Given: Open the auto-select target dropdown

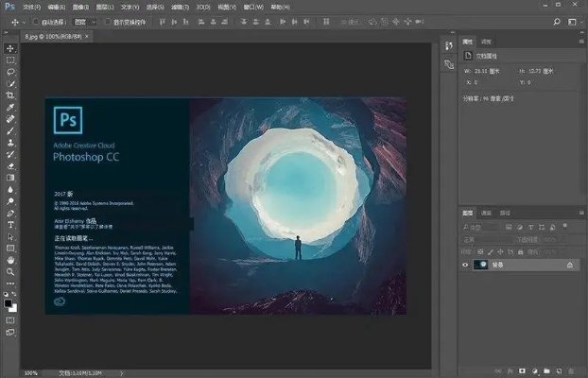Looking at the screenshot, I should click(x=85, y=21).
